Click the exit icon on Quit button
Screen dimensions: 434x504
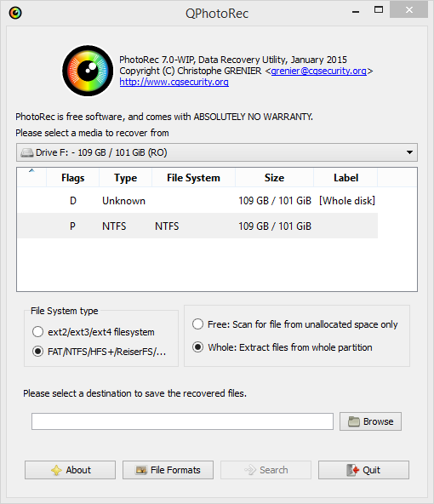click(352, 470)
